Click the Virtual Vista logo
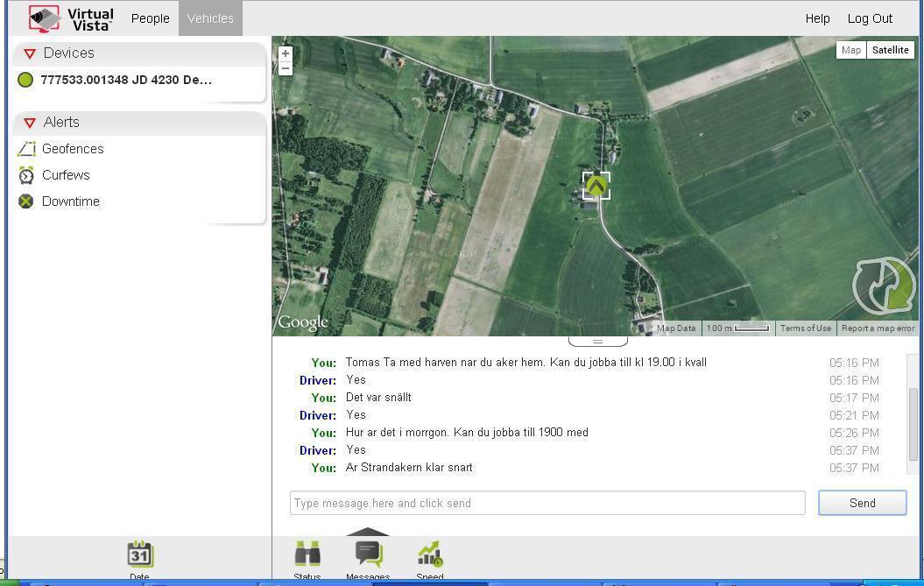The image size is (924, 586). coord(71,18)
